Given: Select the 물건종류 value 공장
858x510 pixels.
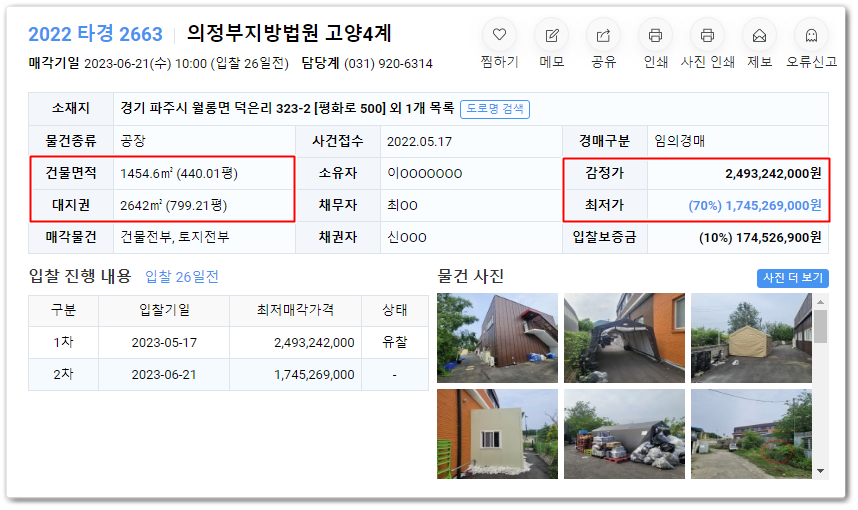Looking at the screenshot, I should click(x=133, y=141).
